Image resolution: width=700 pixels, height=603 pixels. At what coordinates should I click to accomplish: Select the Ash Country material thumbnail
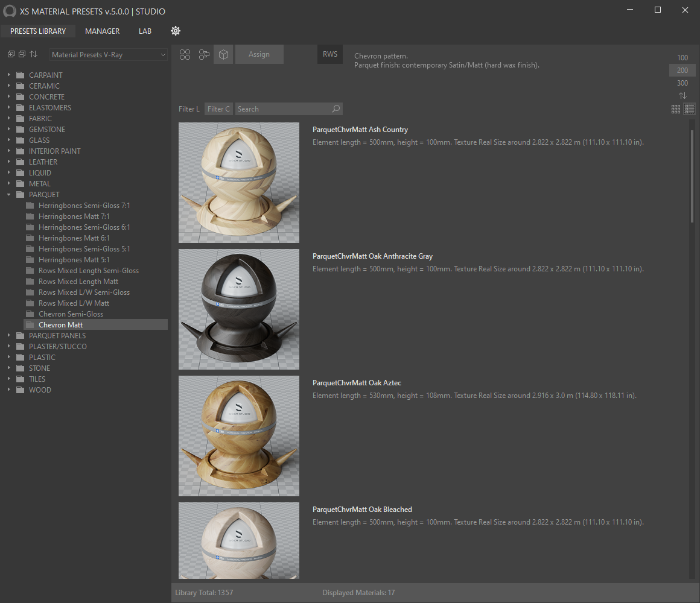coord(239,183)
